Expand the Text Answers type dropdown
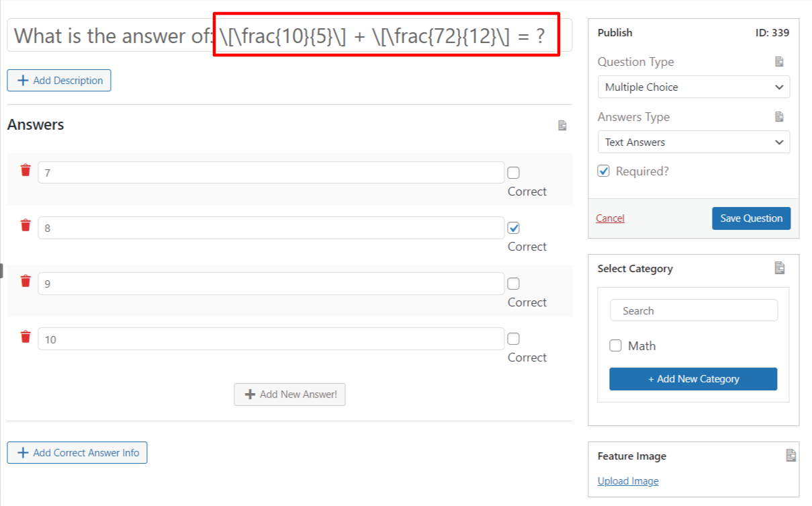Viewport: 812px width, 506px height. tap(693, 142)
